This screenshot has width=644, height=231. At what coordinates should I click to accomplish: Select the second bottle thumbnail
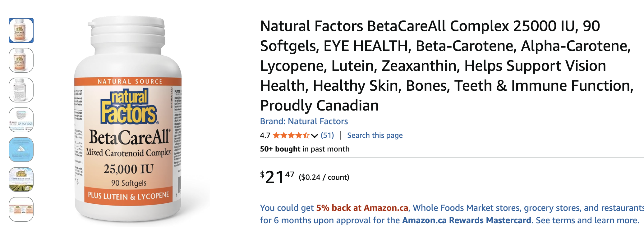coord(21,60)
